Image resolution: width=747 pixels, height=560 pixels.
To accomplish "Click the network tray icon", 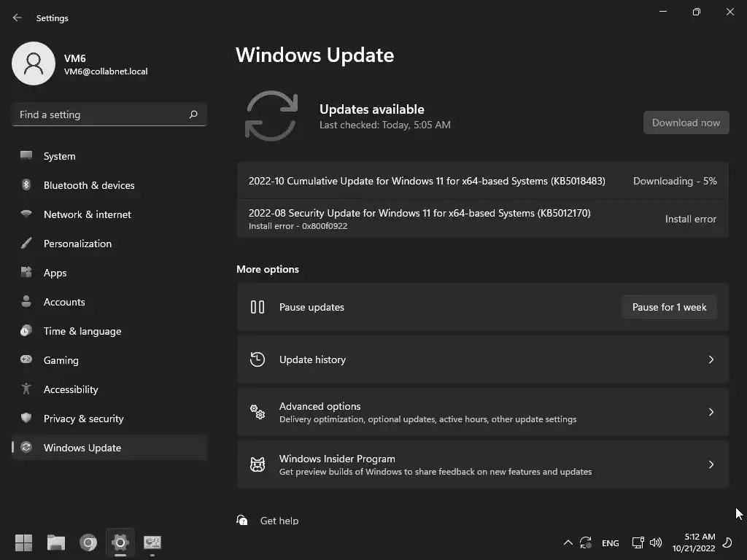I will pyautogui.click(x=638, y=542).
